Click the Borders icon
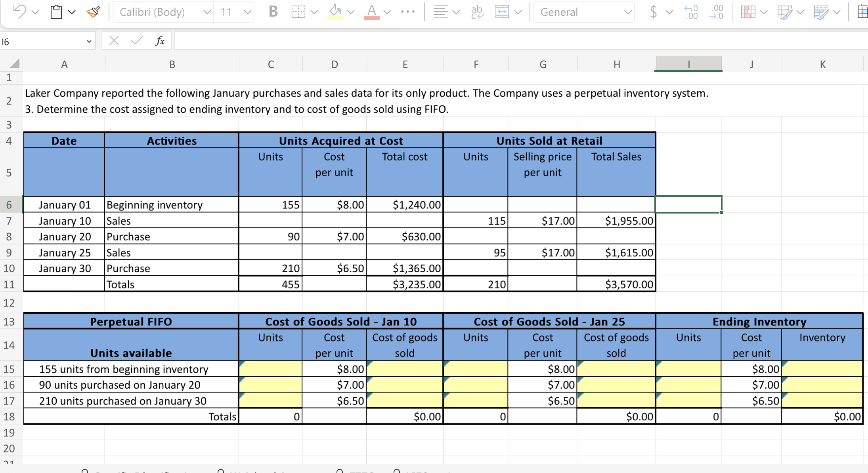The height and width of the screenshot is (473, 868). click(x=298, y=12)
